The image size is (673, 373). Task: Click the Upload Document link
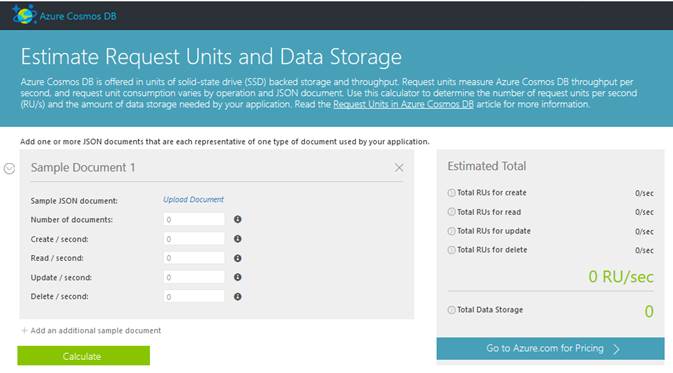[193, 200]
